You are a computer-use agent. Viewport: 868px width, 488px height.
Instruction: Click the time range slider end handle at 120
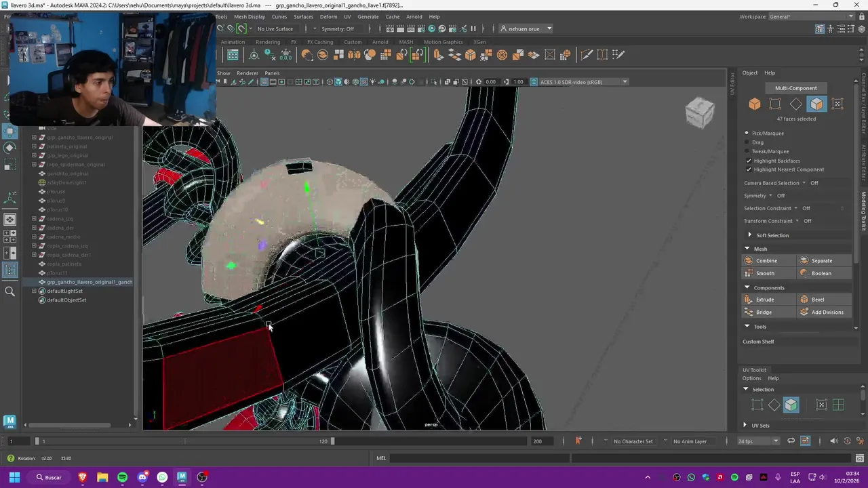[x=332, y=441]
